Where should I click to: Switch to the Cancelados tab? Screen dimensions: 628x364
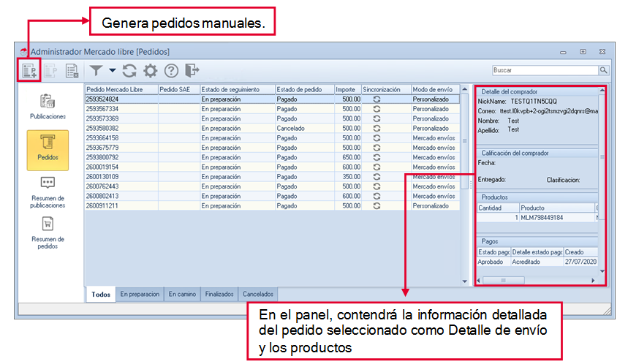258,294
